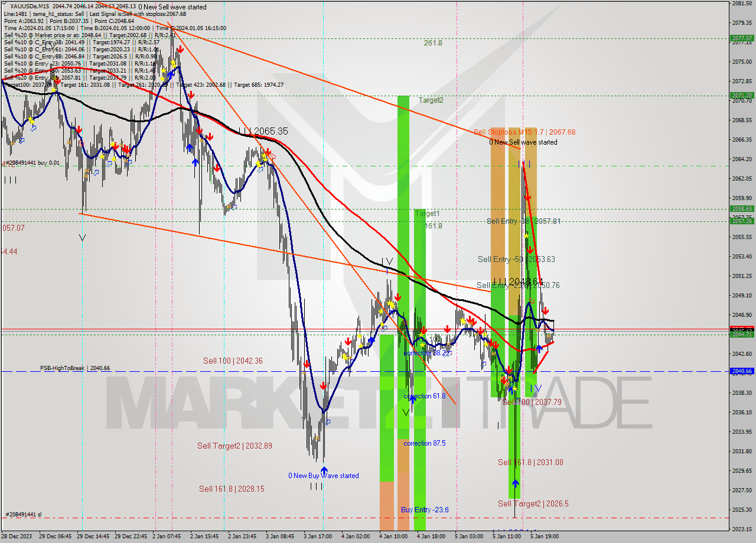Click the 2071.20 green price tag

coord(742,95)
